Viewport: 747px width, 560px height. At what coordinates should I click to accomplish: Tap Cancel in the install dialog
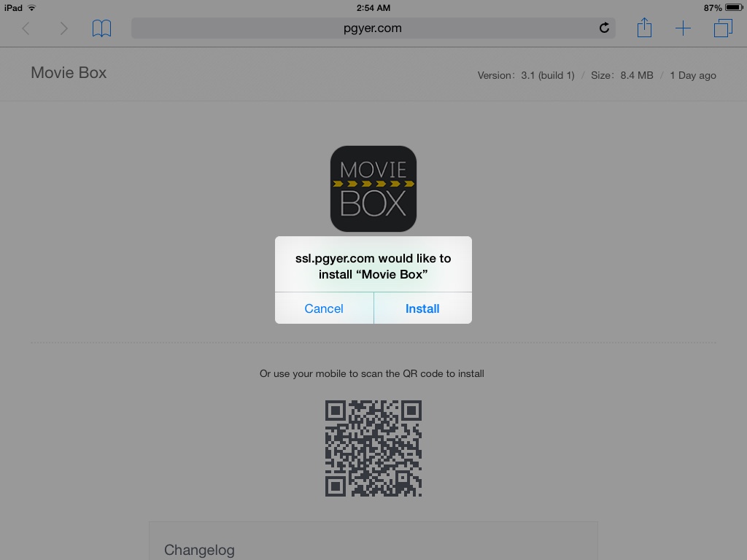(324, 308)
